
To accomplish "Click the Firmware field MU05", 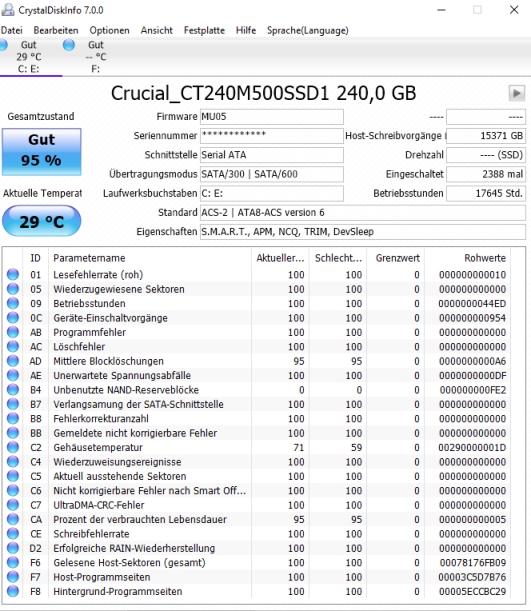I will point(272,117).
